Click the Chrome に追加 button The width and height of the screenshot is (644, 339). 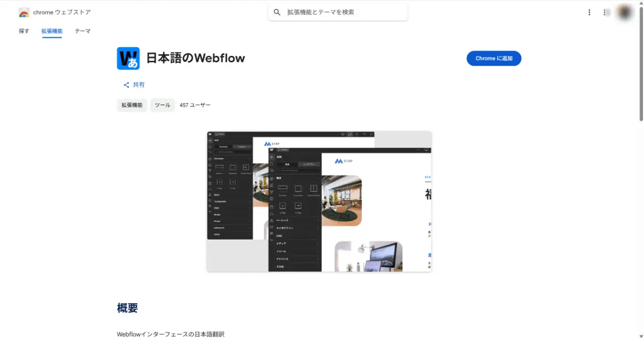(494, 59)
